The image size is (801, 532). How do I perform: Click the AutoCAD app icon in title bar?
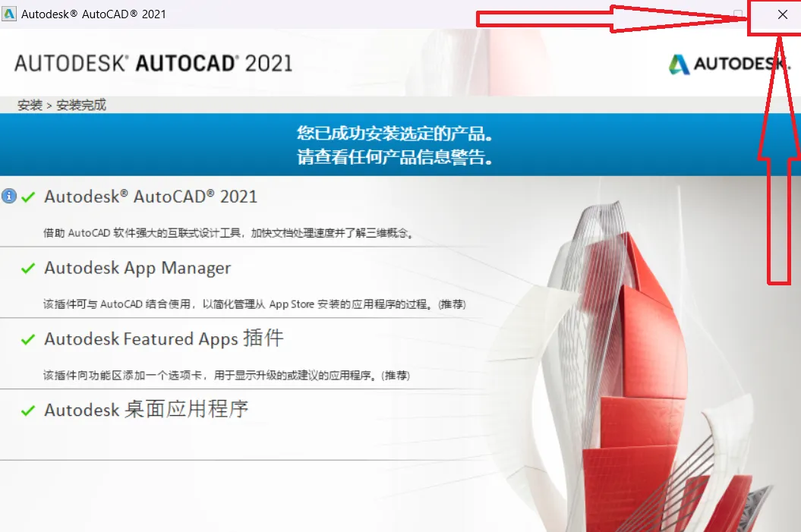pyautogui.click(x=9, y=14)
